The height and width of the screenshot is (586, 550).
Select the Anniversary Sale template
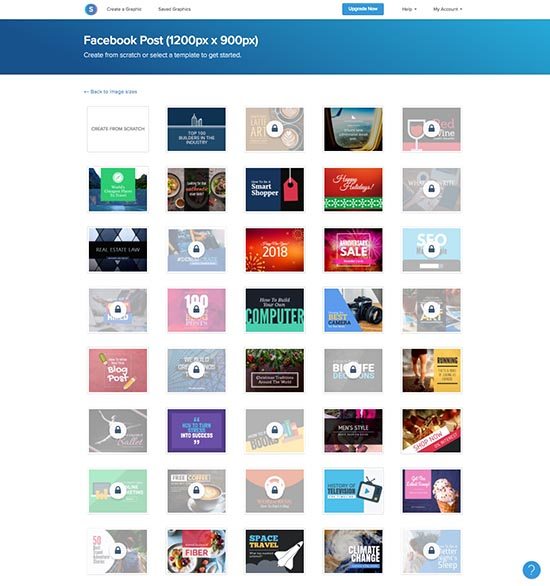click(x=353, y=250)
